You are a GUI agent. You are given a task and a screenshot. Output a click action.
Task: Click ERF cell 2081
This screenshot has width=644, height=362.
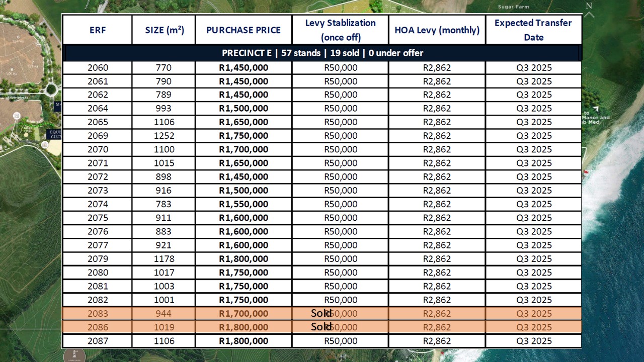98,286
